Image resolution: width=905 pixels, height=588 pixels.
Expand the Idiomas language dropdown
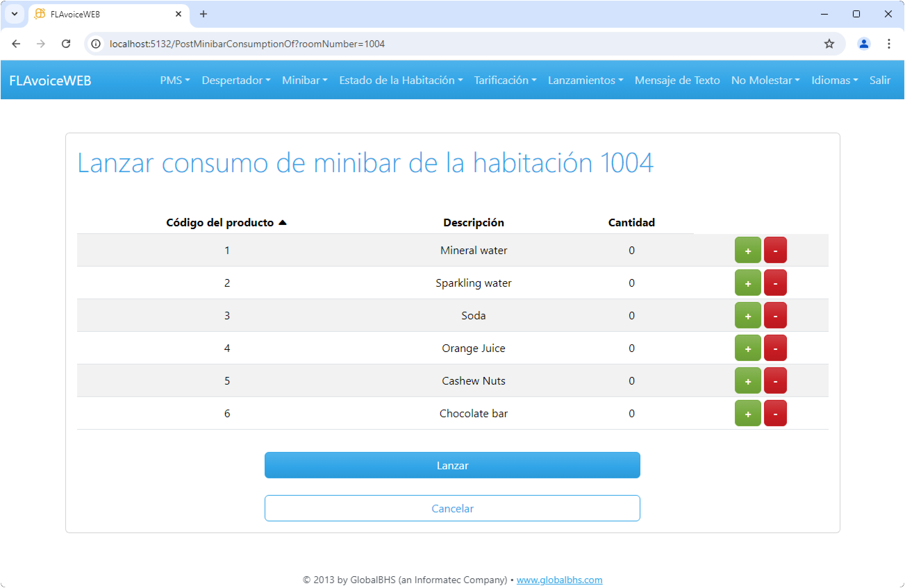(834, 80)
